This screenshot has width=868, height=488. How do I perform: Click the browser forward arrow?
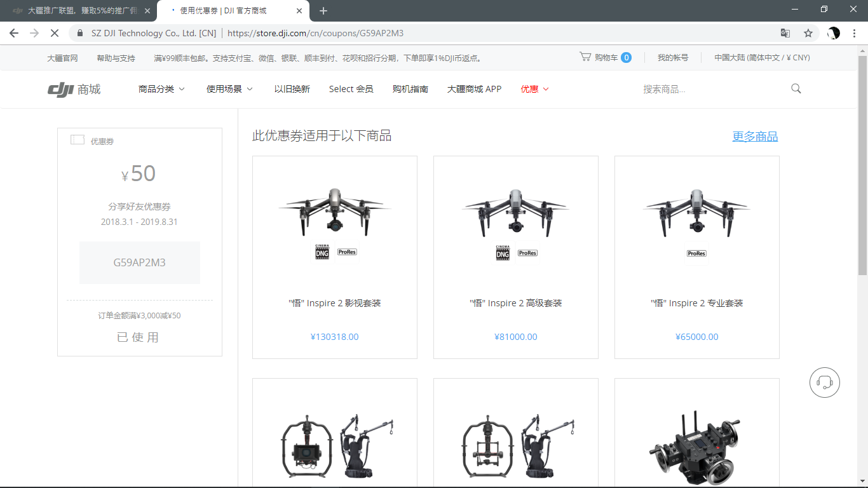coord(34,33)
